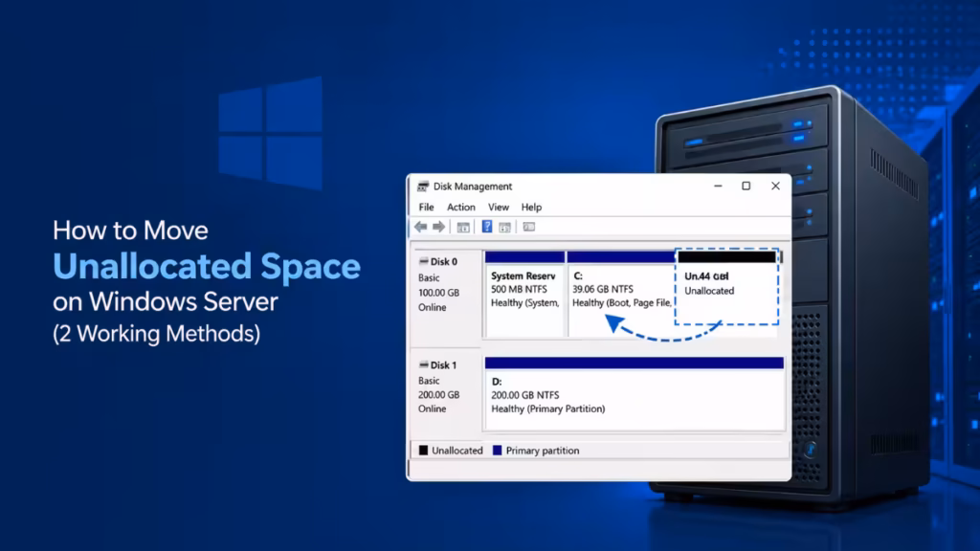The width and height of the screenshot is (980, 551).
Task: Select the C: 39.06 GB NTFS partition
Action: 620,294
